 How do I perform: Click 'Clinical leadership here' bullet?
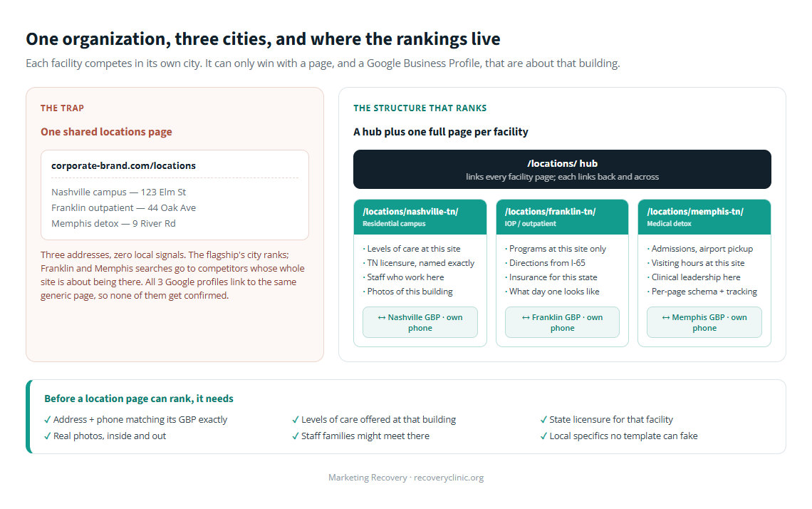click(694, 277)
